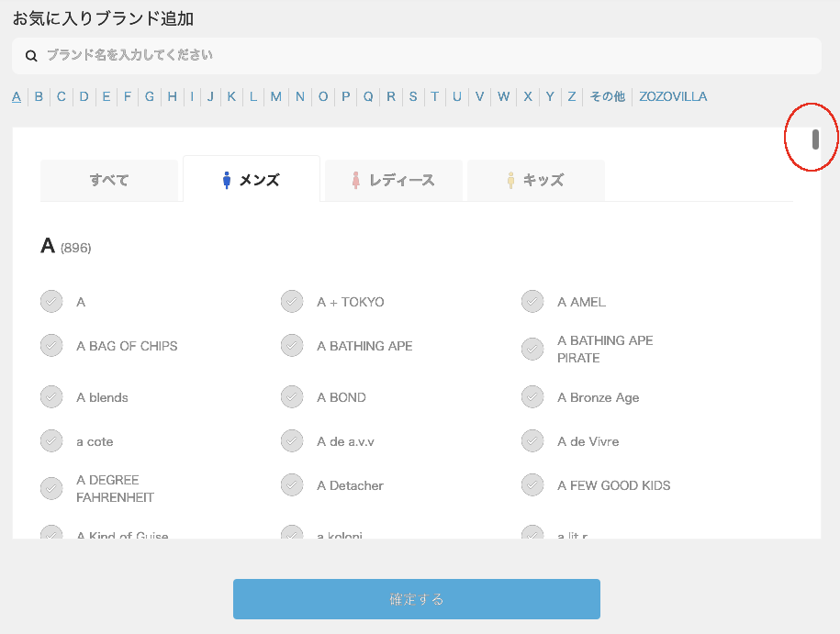Tick the A Bronze Age checkbox

pyautogui.click(x=532, y=397)
